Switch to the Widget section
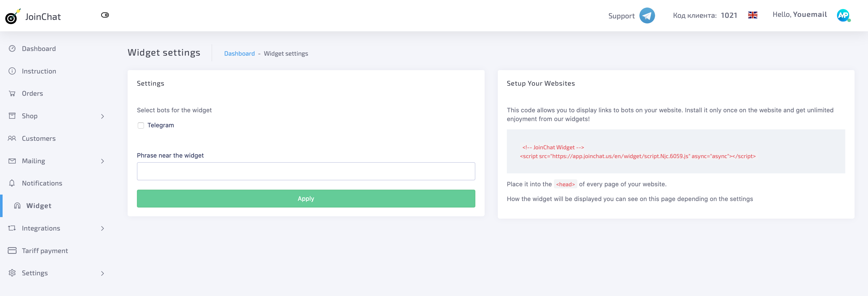This screenshot has width=868, height=296. 39,205
